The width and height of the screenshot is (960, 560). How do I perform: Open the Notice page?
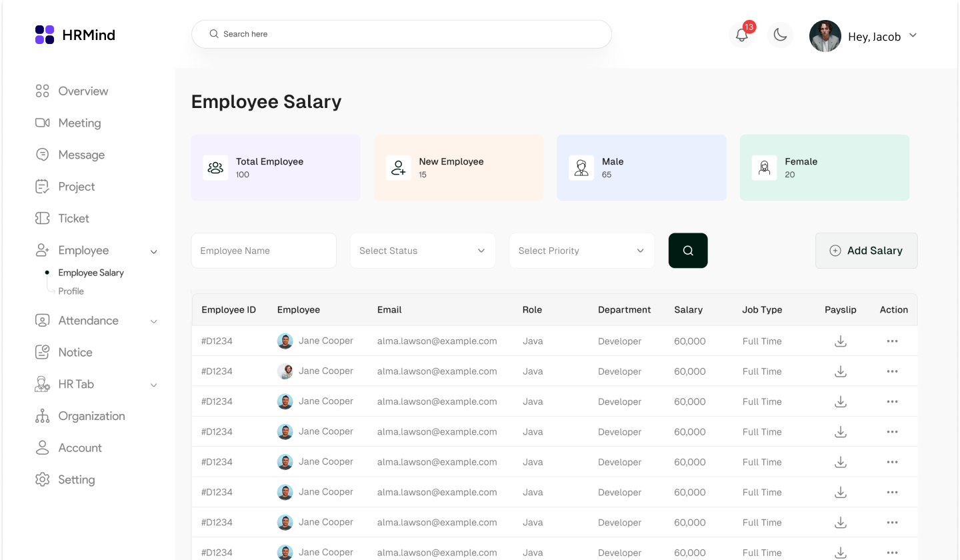pyautogui.click(x=75, y=352)
